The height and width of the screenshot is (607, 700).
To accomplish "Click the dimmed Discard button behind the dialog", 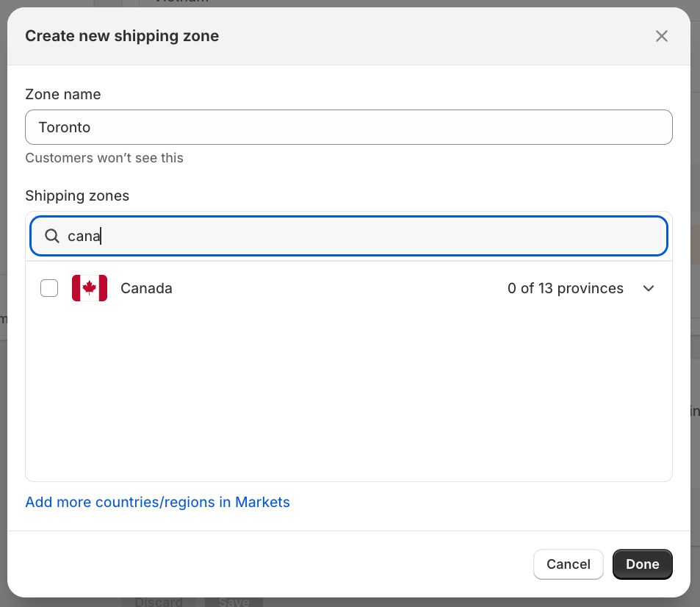I will point(159,602).
